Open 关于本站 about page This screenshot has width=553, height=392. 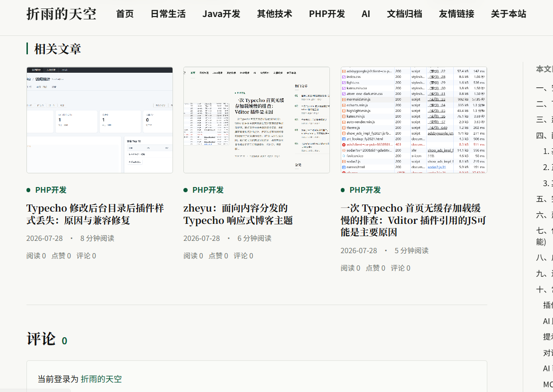(509, 14)
